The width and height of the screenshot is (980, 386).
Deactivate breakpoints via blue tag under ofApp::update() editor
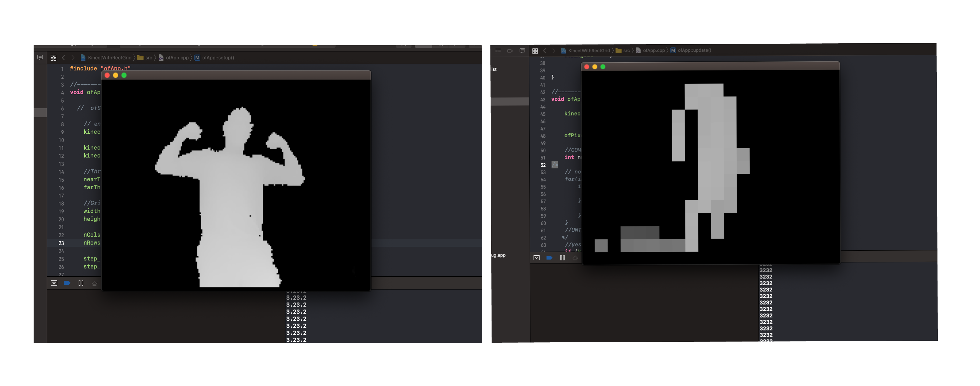(549, 258)
